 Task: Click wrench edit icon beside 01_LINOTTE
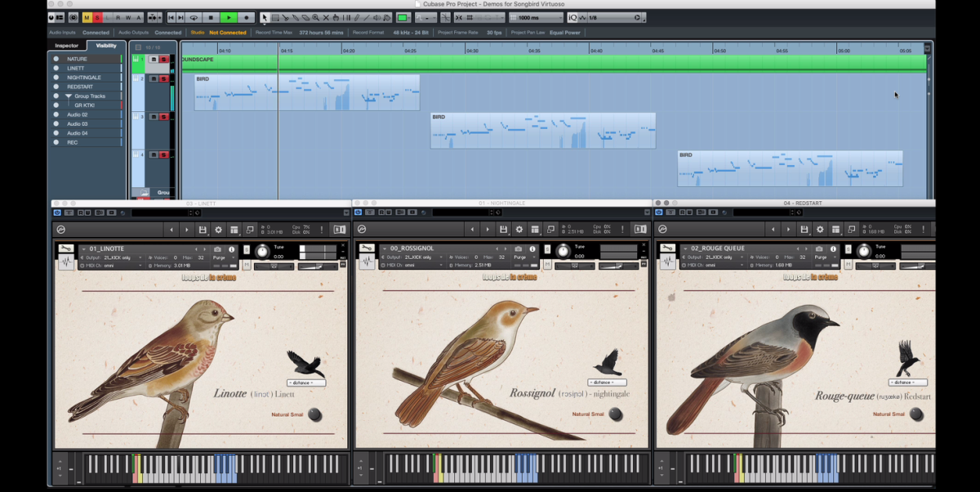tap(66, 248)
